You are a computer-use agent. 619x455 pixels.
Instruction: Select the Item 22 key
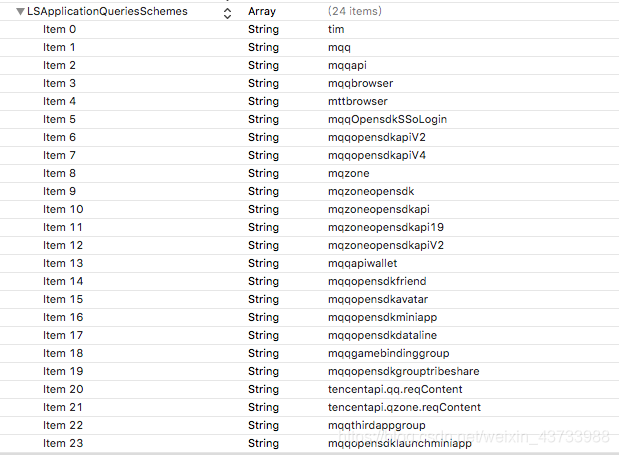[63, 426]
